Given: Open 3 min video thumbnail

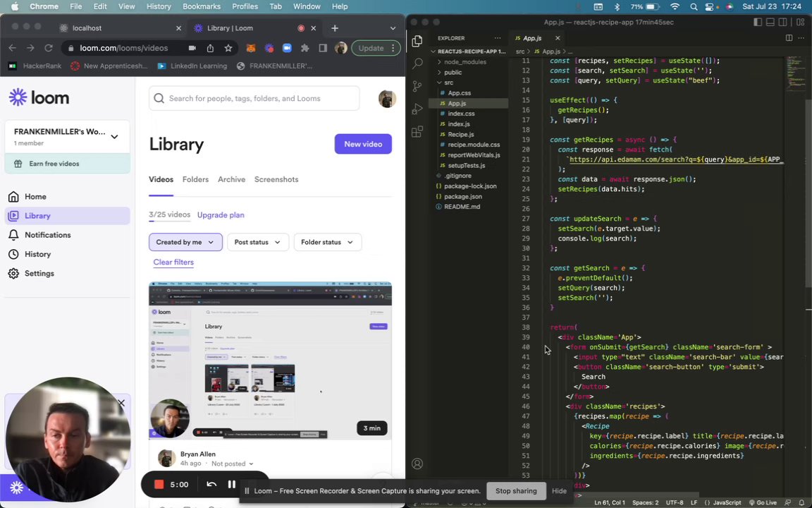Looking at the screenshot, I should pyautogui.click(x=271, y=361).
